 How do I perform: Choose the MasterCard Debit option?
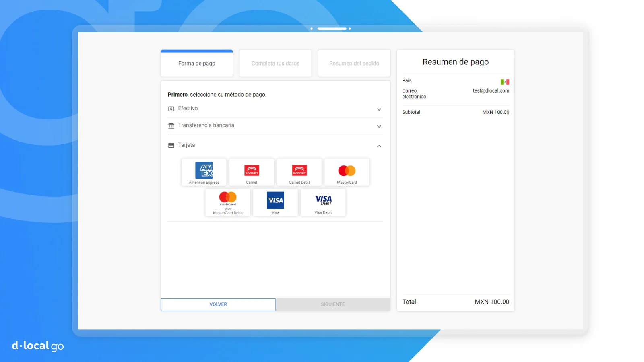(x=228, y=203)
